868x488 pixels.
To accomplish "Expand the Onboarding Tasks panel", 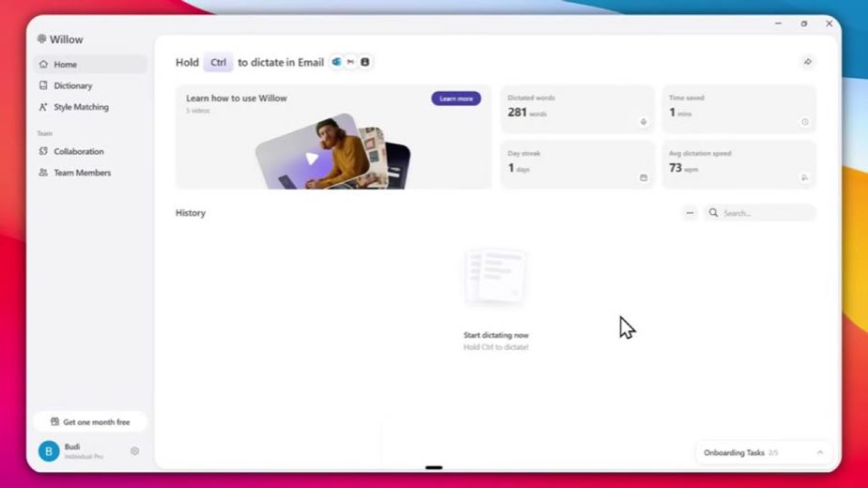I will click(x=820, y=452).
